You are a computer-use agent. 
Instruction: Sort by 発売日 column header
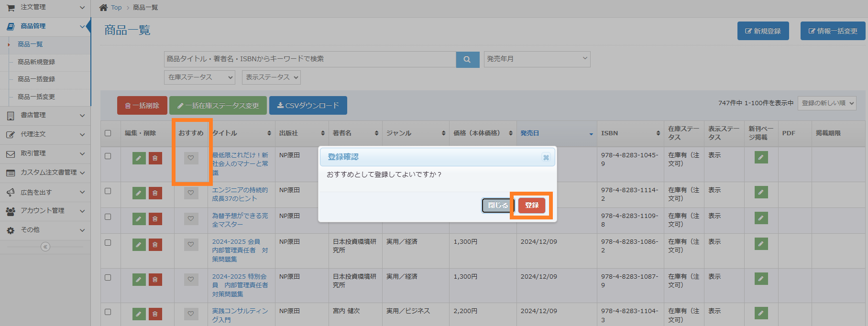coord(557,133)
